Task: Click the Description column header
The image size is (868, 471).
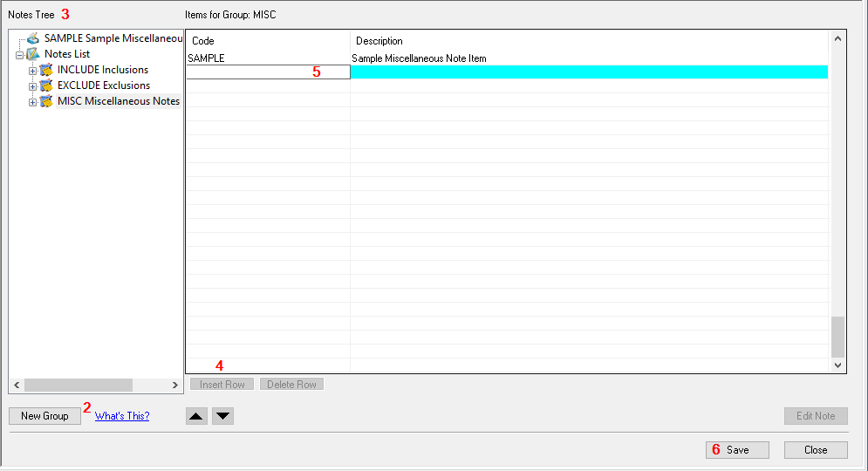Action: (590, 41)
